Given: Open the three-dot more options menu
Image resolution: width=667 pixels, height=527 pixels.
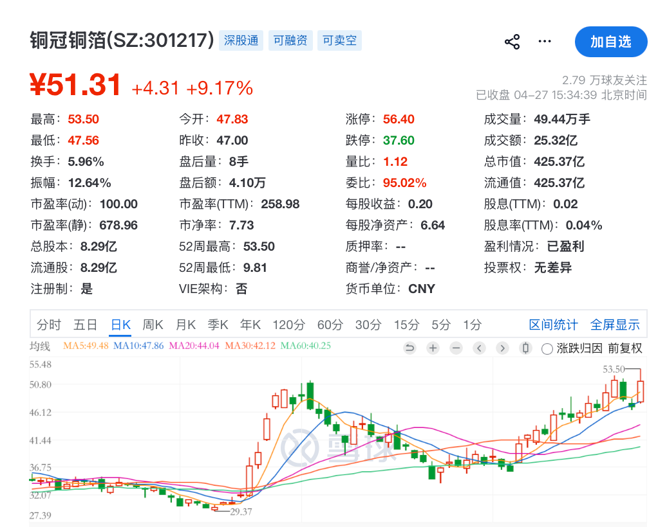Looking at the screenshot, I should click(x=545, y=41).
